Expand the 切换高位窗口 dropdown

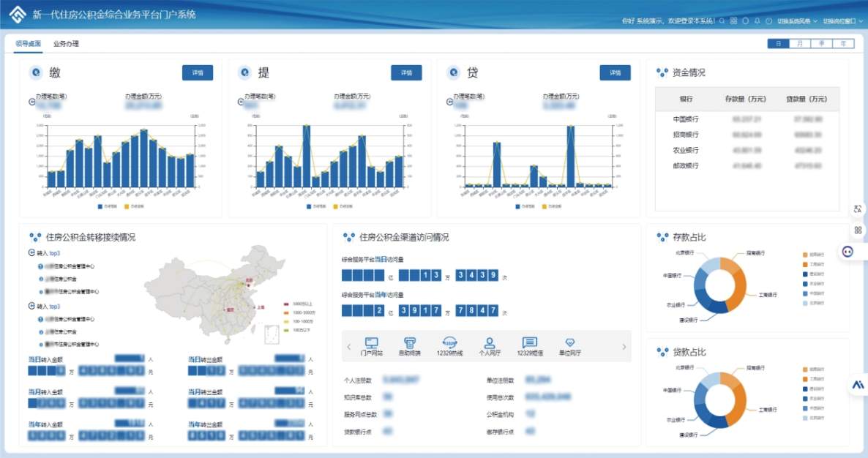pos(841,21)
